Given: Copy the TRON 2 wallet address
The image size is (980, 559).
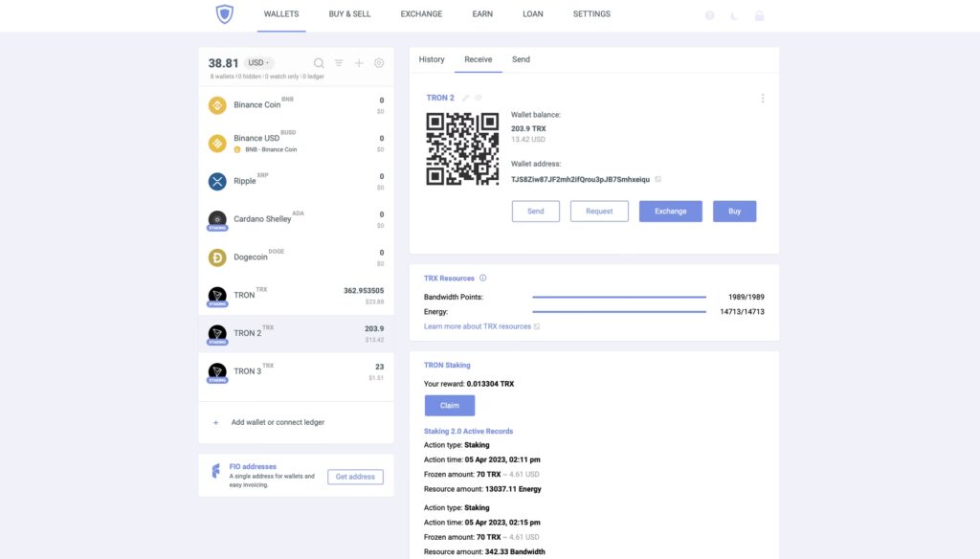Looking at the screenshot, I should [657, 179].
